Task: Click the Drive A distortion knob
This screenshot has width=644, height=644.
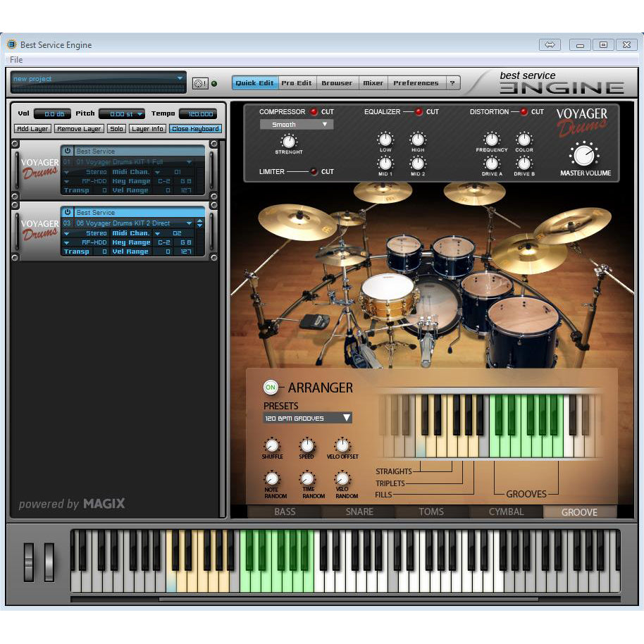Action: (x=491, y=165)
